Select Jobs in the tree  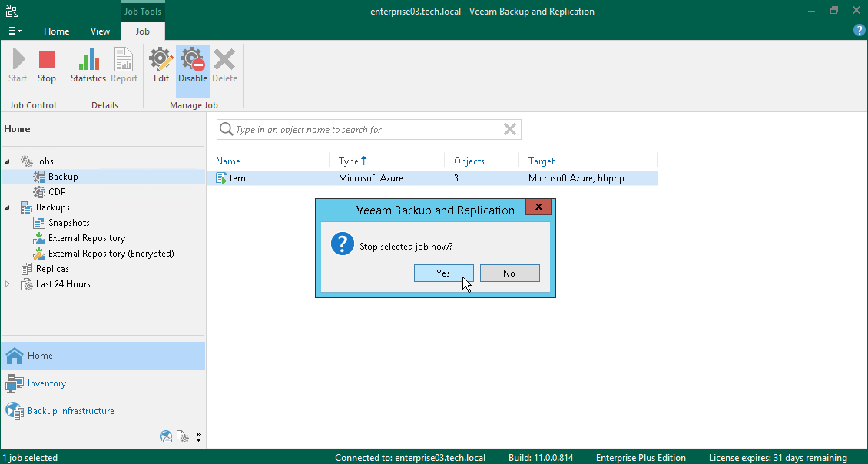click(x=45, y=161)
